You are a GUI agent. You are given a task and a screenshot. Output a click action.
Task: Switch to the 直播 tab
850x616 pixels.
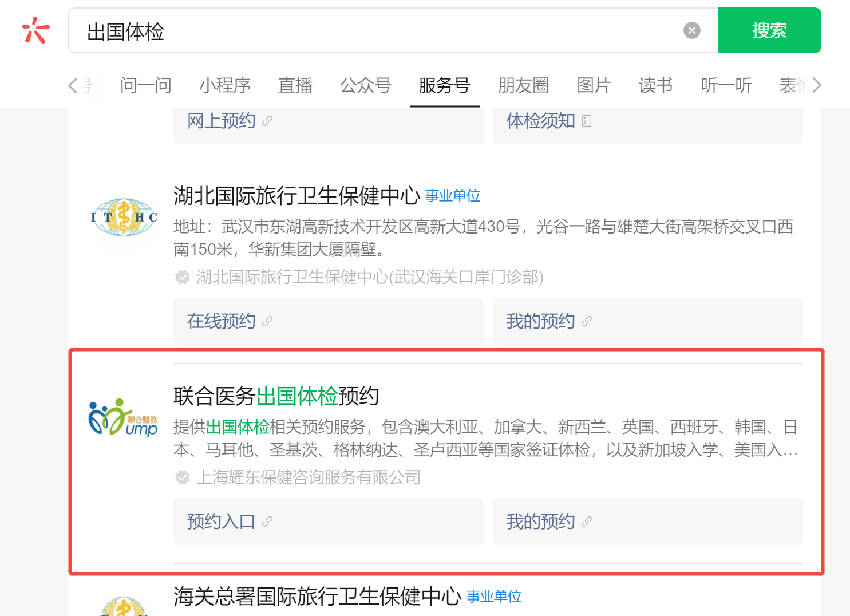pyautogui.click(x=295, y=85)
